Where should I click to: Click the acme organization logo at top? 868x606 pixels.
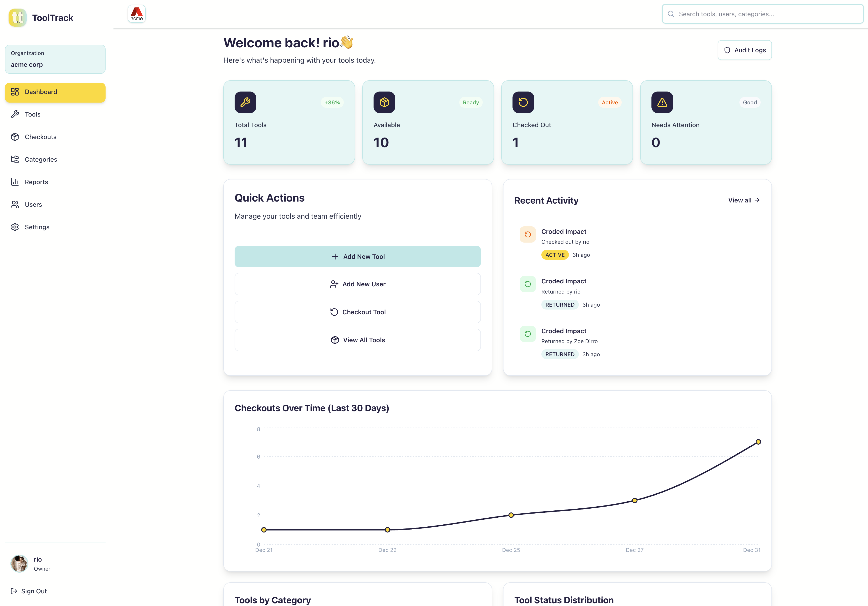136,14
